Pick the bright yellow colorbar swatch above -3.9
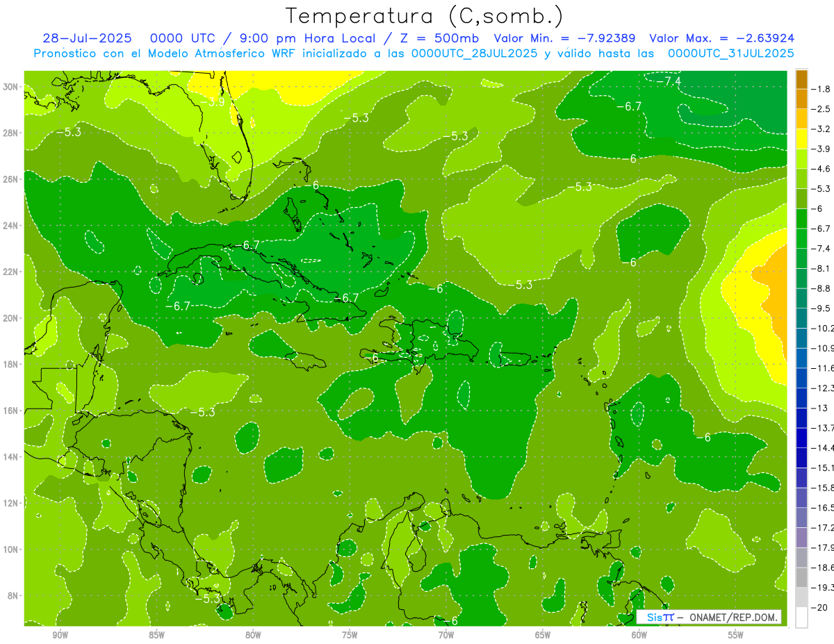Screen dimensions: 834x644 801,138
